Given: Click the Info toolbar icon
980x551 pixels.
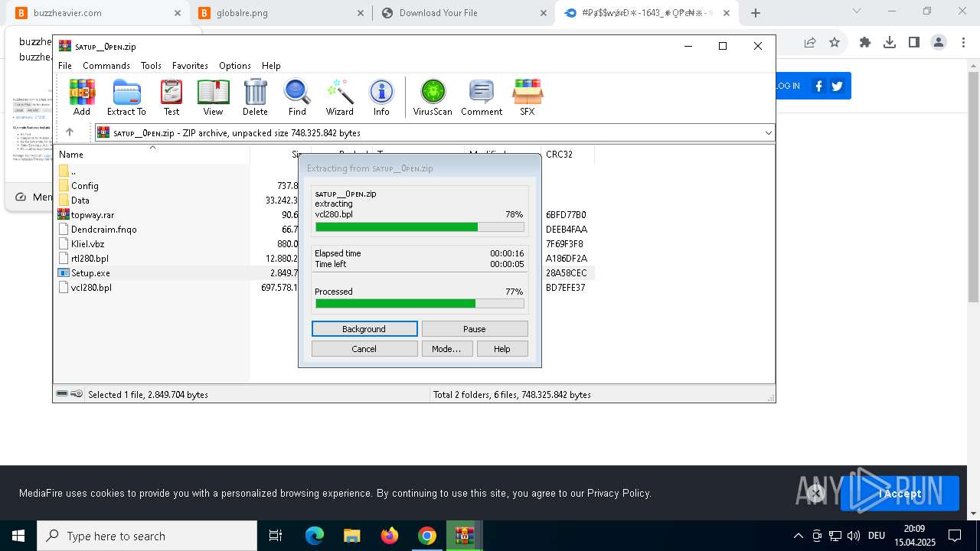Looking at the screenshot, I should (x=381, y=97).
